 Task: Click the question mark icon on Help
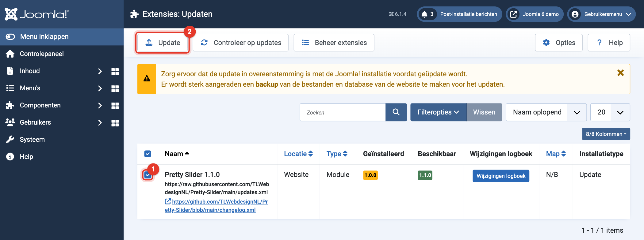point(600,43)
